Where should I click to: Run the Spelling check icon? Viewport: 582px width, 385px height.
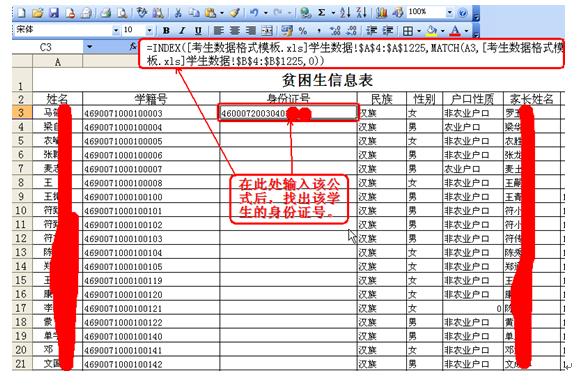(x=142, y=14)
